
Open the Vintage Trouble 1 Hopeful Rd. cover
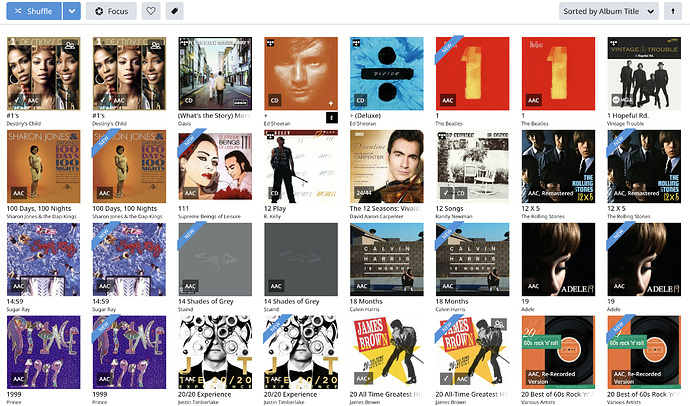[644, 73]
